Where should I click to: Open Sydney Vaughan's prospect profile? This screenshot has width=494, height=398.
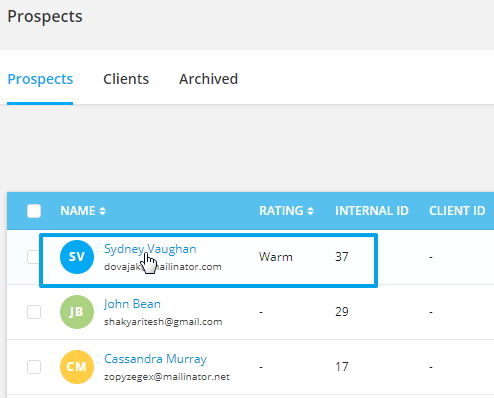(150, 249)
